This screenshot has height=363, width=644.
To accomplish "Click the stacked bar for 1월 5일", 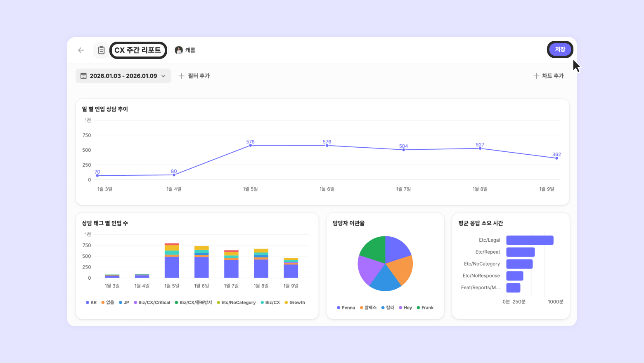I will [x=172, y=261].
